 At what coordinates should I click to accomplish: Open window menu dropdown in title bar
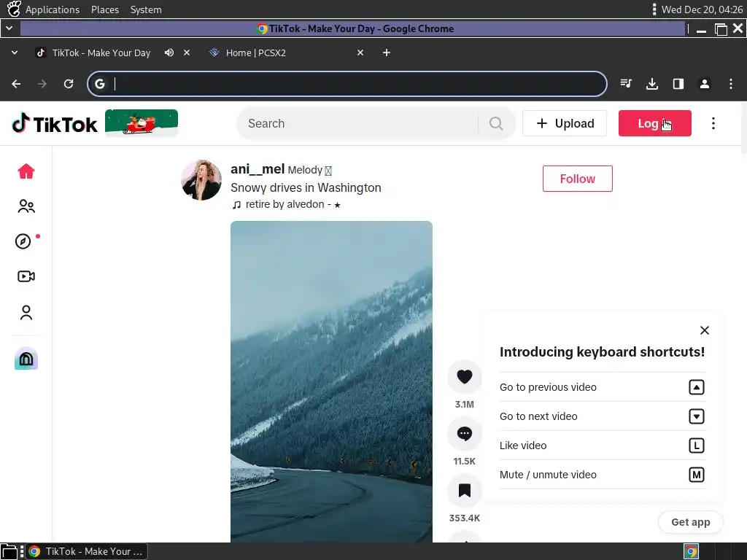click(9, 28)
